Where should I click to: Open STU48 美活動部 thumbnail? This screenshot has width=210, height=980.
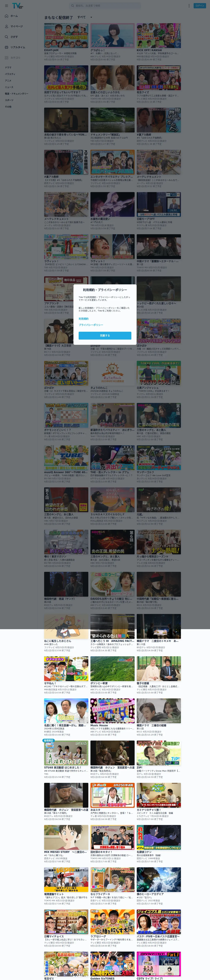pyautogui.click(x=66, y=753)
